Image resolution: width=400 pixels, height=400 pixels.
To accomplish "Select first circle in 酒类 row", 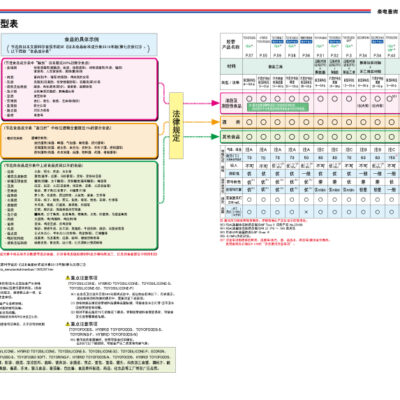I will pos(249,122).
